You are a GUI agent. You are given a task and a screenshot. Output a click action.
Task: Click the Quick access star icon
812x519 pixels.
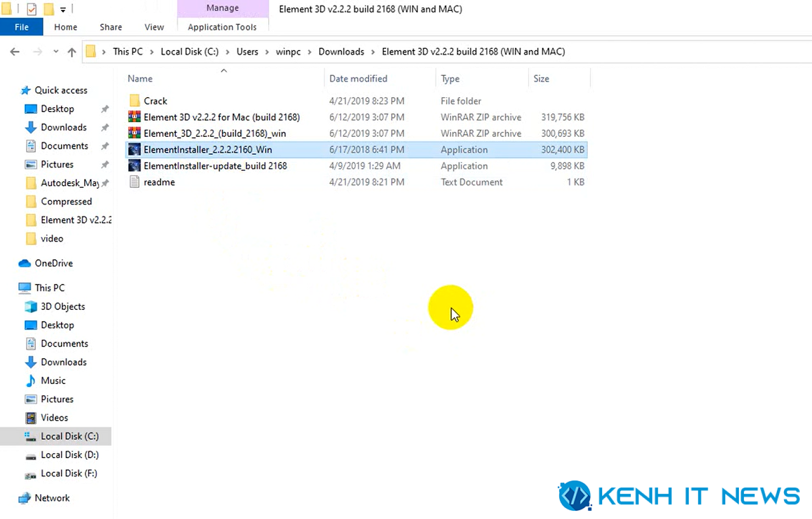pyautogui.click(x=25, y=90)
